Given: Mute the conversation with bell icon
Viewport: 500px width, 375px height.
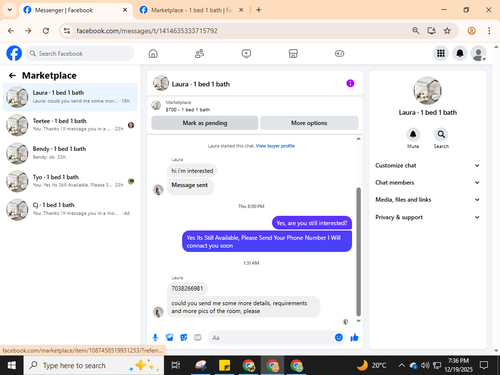Looking at the screenshot, I should pyautogui.click(x=413, y=134).
